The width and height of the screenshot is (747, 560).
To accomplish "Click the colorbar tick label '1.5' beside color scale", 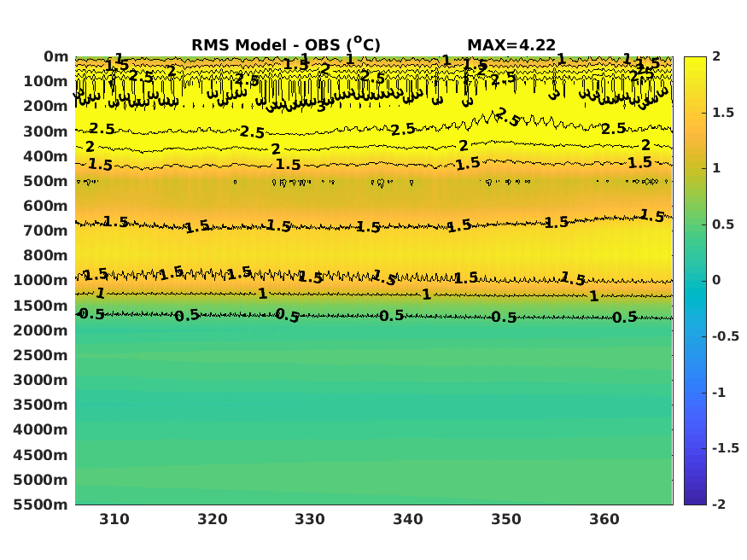I will 723,113.
